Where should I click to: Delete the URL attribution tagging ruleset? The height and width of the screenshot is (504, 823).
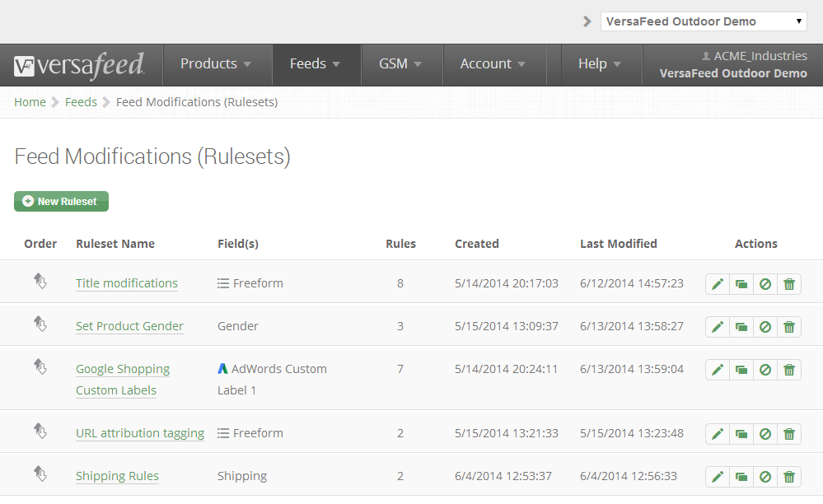coord(789,434)
